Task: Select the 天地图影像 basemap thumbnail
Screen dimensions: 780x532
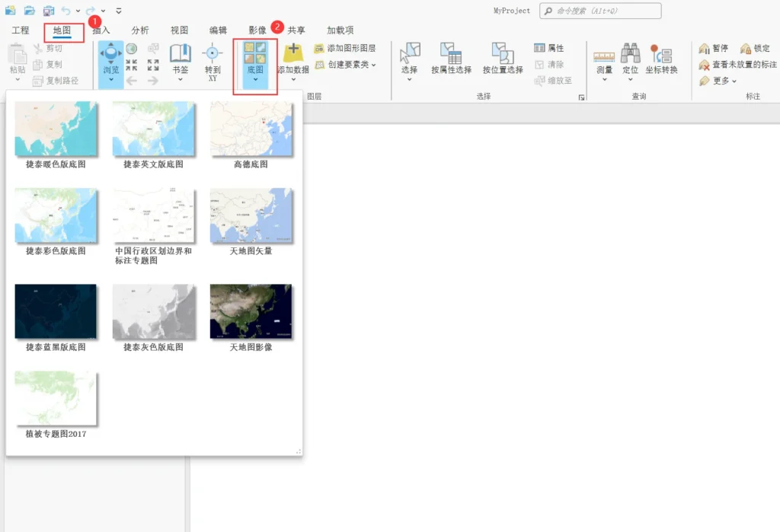Action: 251,312
